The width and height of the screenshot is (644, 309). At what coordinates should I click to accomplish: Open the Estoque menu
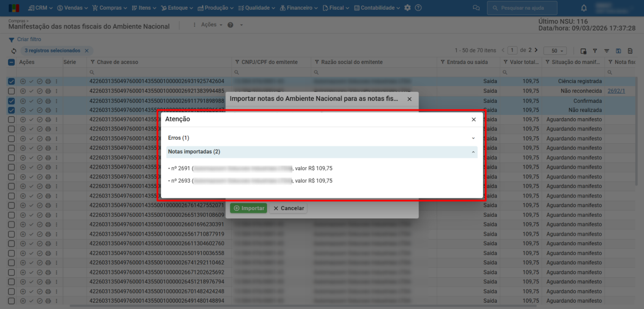pyautogui.click(x=177, y=8)
